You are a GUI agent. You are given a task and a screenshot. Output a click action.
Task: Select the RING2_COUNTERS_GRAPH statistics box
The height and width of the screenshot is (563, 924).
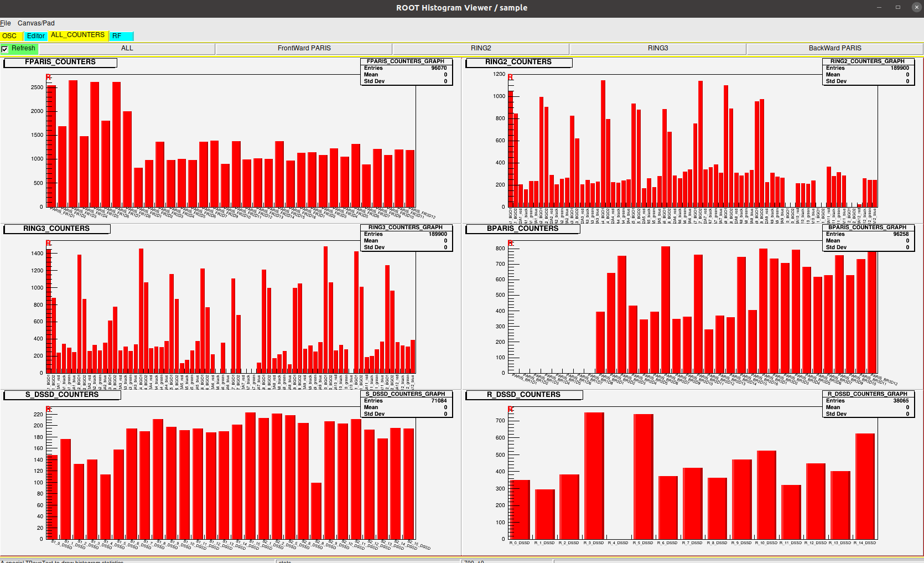867,71
